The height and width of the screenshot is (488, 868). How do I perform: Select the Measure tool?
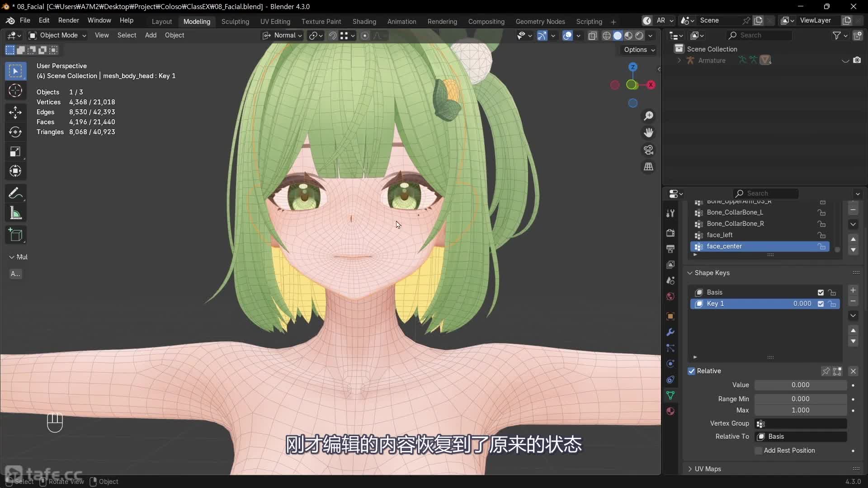(x=15, y=213)
